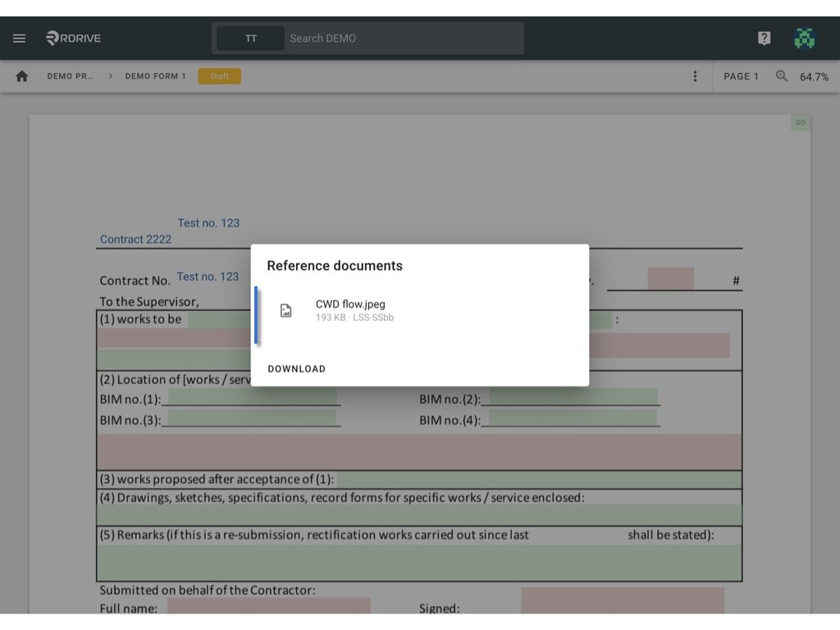Click the link icon on form corner
The image size is (840, 630).
point(801,122)
